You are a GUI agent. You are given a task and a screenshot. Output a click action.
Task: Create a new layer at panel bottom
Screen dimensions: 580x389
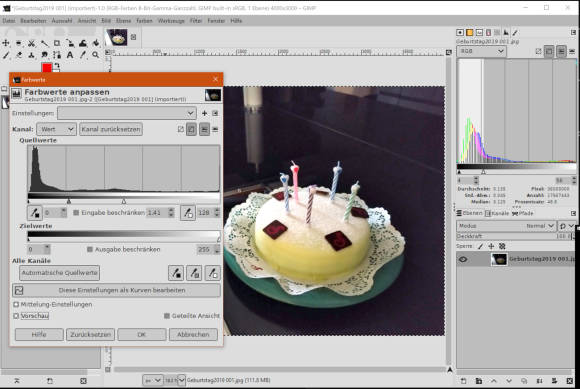pyautogui.click(x=463, y=380)
